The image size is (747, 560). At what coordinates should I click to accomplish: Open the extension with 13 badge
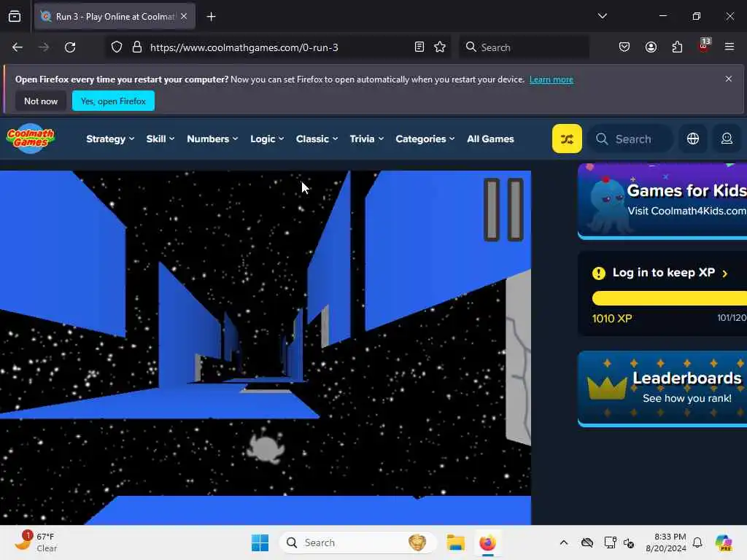coord(704,46)
